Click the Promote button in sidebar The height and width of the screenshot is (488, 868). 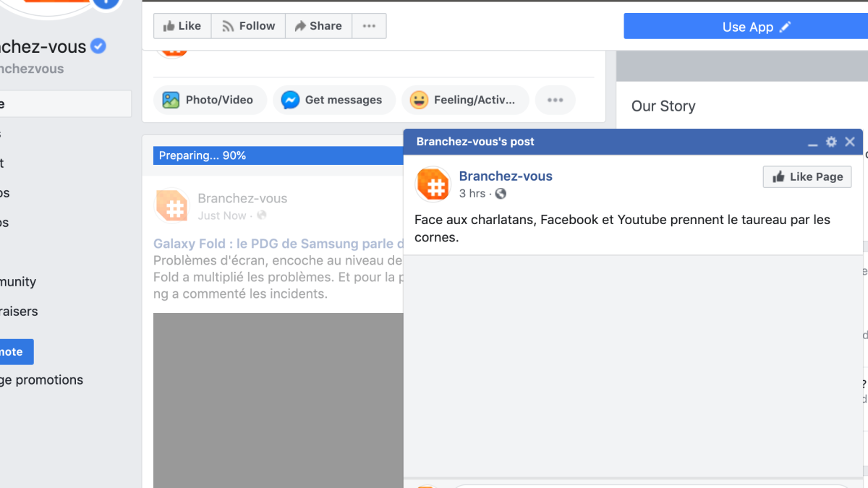(x=16, y=352)
